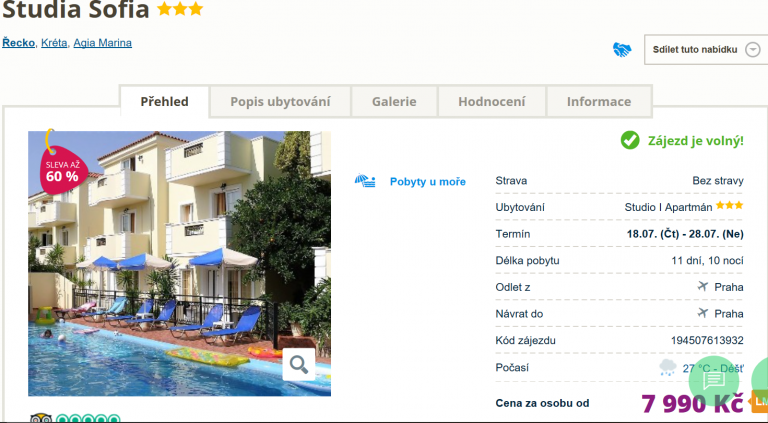Viewport: 768px width, 423px height.
Task: Open the Informace tab
Action: click(599, 102)
